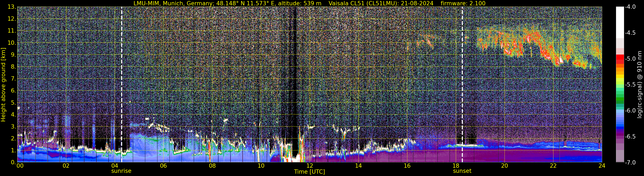Click the dashed sunset marker line
The image size is (644, 176).
462,84
